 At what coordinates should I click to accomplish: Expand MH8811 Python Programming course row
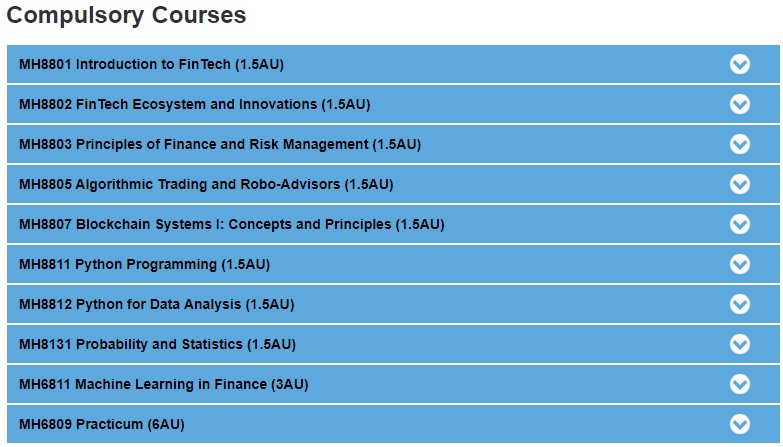point(144,265)
